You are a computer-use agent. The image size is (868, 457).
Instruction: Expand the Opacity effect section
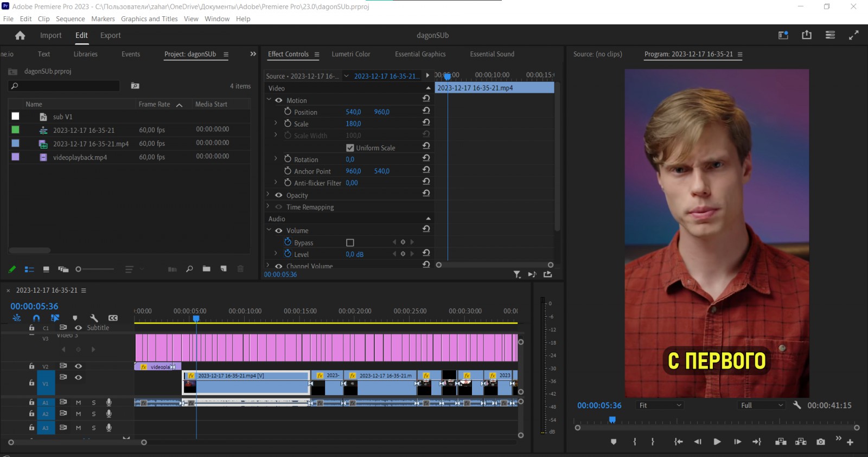268,195
